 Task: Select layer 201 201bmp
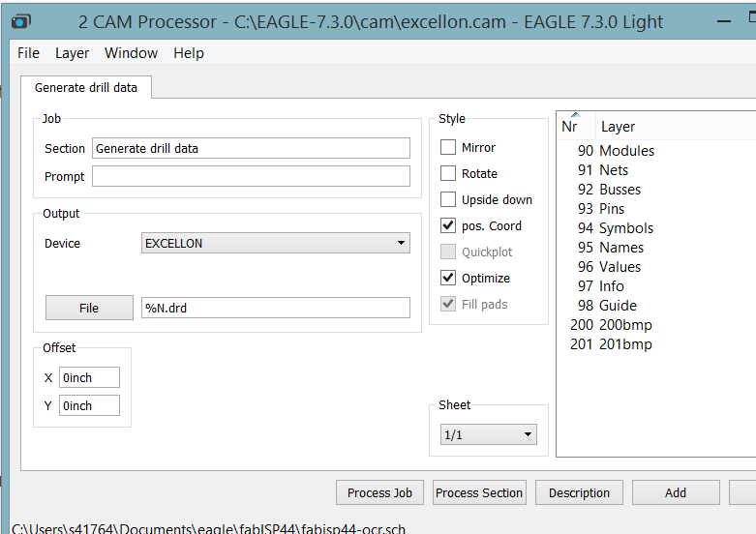(x=656, y=344)
